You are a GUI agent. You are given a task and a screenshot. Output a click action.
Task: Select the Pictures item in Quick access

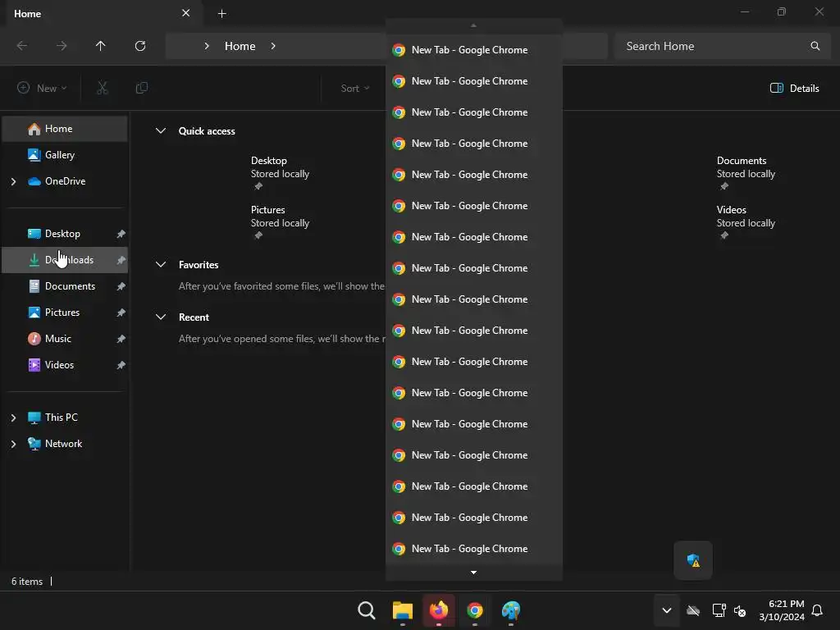pyautogui.click(x=280, y=221)
